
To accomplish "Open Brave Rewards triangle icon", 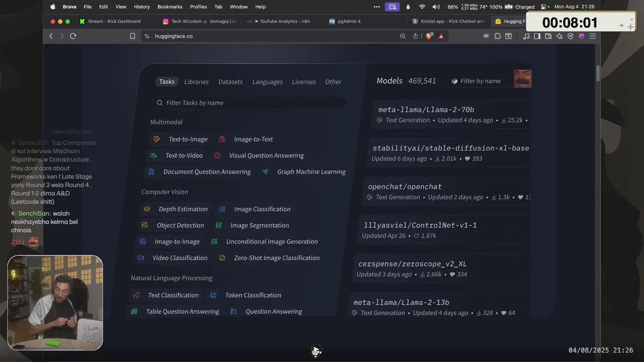I will click(441, 36).
